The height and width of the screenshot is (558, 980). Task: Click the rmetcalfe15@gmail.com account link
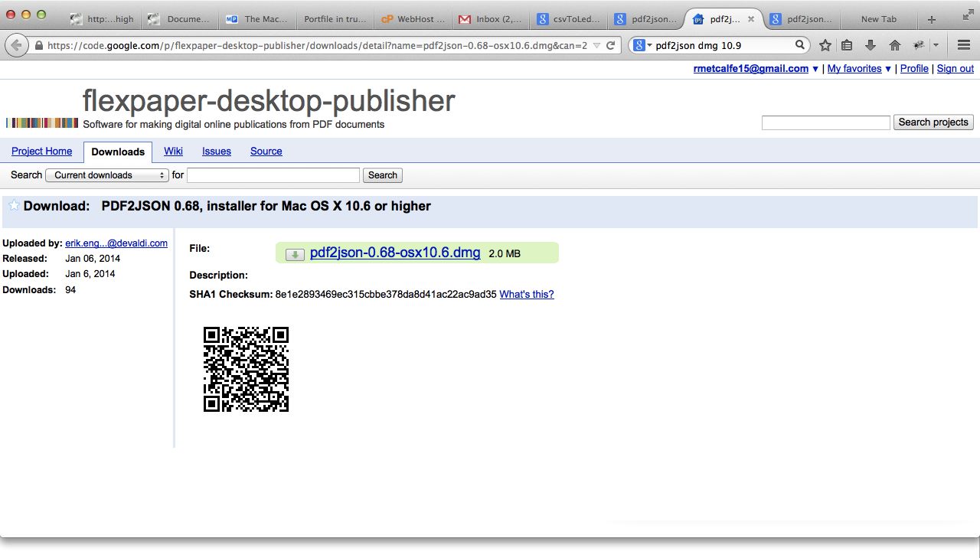(x=751, y=69)
